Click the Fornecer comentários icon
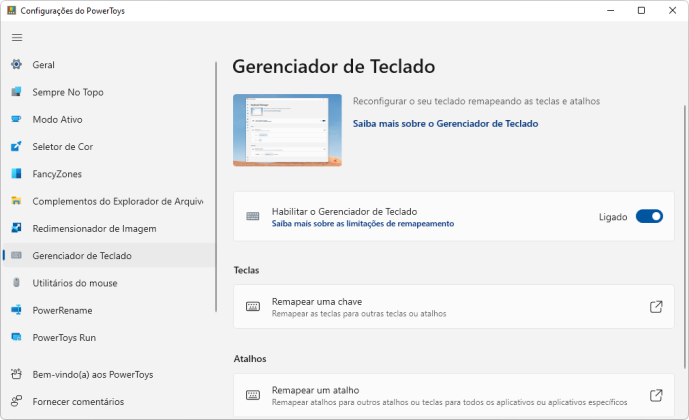Image resolution: width=689 pixels, height=420 pixels. click(16, 401)
